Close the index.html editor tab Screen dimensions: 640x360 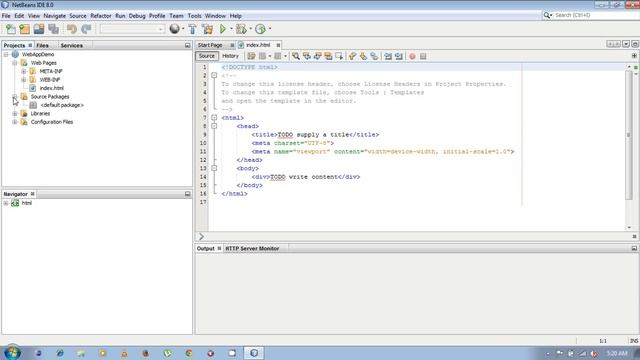(x=278, y=45)
